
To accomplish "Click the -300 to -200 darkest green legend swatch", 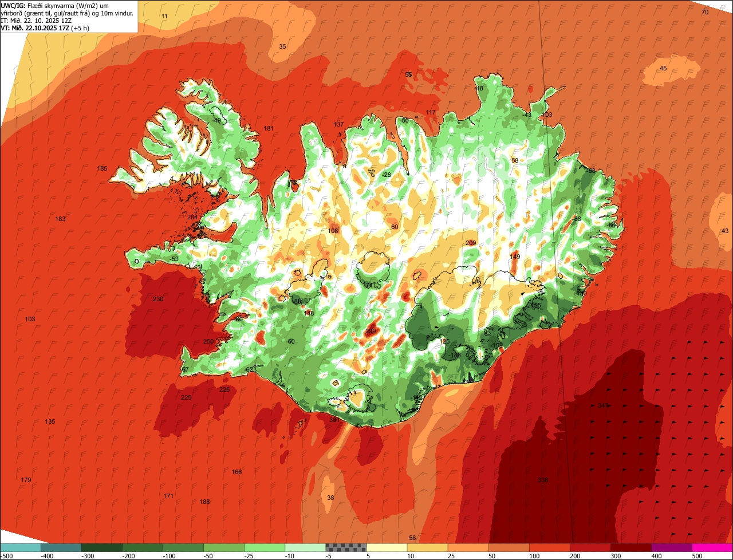I will (101, 547).
